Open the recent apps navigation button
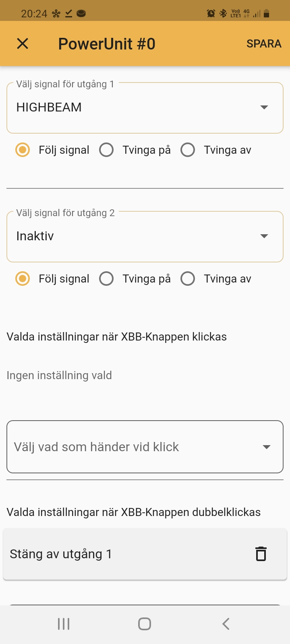Screen dimensions: 290x644 (x=64, y=624)
